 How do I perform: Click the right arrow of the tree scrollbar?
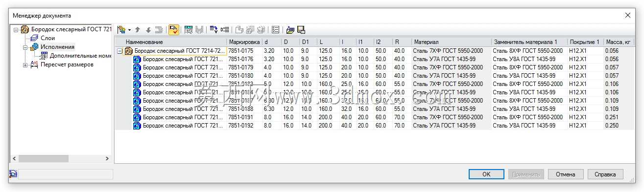tap(108, 158)
